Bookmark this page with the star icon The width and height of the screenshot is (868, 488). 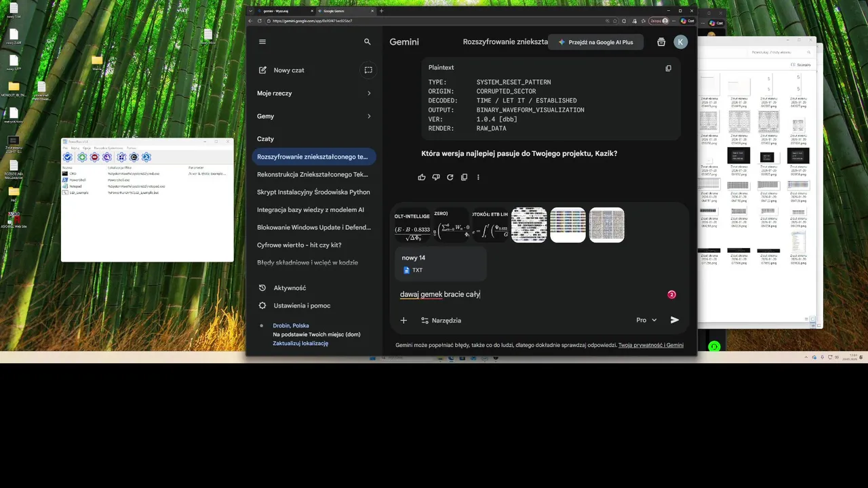(x=615, y=21)
